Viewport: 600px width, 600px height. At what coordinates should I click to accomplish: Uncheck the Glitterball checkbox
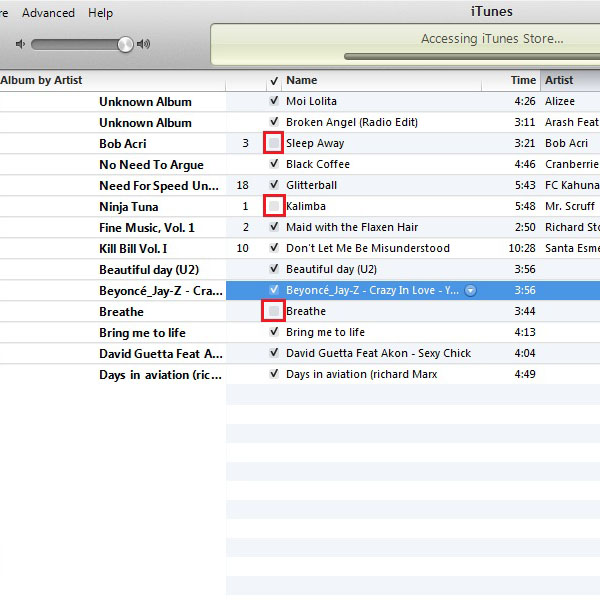pos(274,185)
